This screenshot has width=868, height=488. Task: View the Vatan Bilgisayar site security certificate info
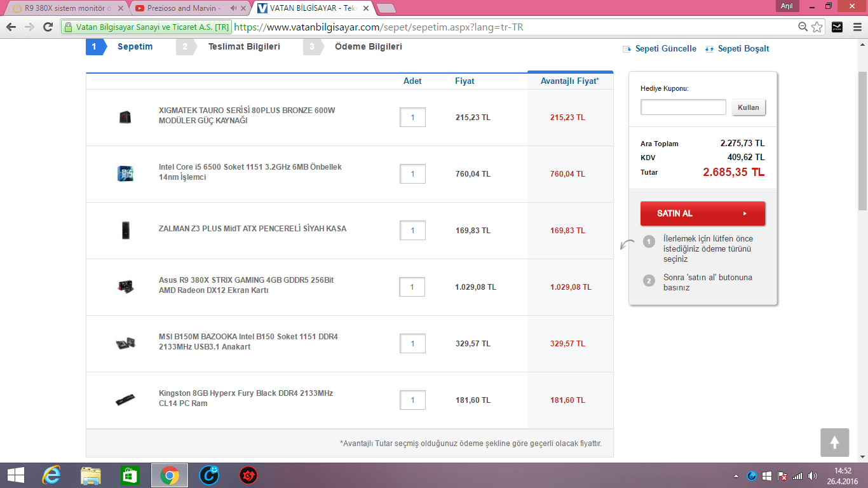(x=146, y=27)
